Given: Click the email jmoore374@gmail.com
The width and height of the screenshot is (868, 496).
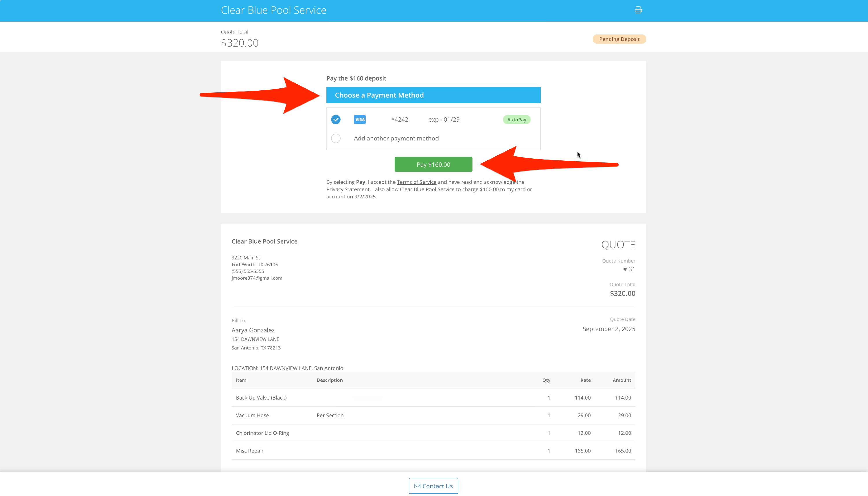Looking at the screenshot, I should [x=257, y=278].
